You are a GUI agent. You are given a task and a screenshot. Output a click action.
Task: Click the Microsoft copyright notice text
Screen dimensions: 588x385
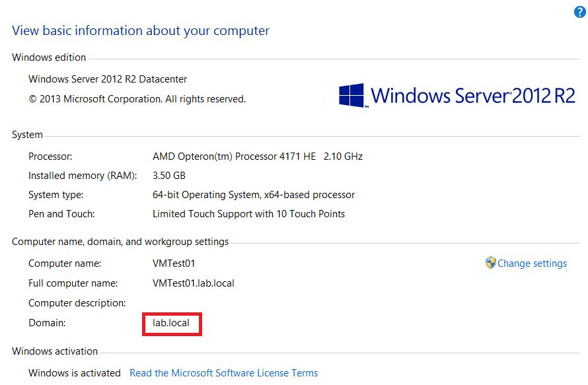click(137, 99)
